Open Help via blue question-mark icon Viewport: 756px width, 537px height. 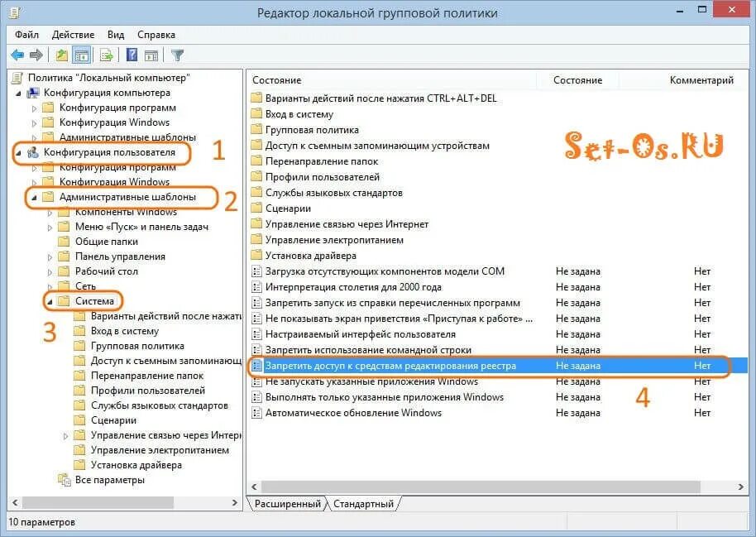(x=132, y=55)
